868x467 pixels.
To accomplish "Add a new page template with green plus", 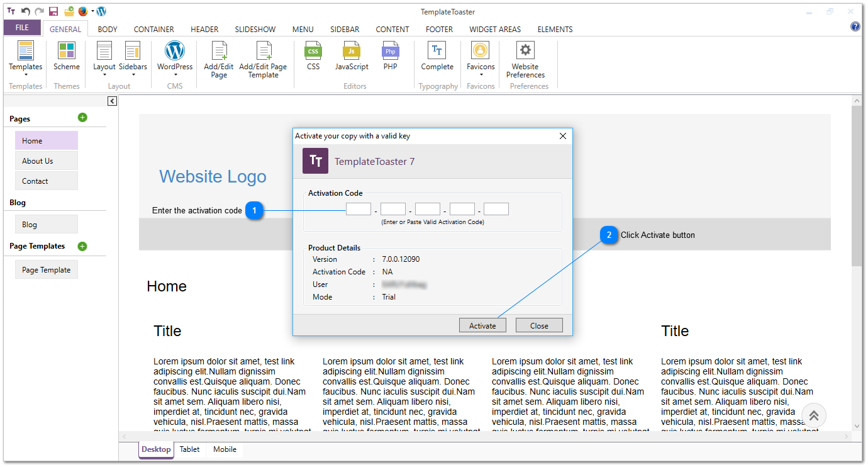I will (82, 246).
